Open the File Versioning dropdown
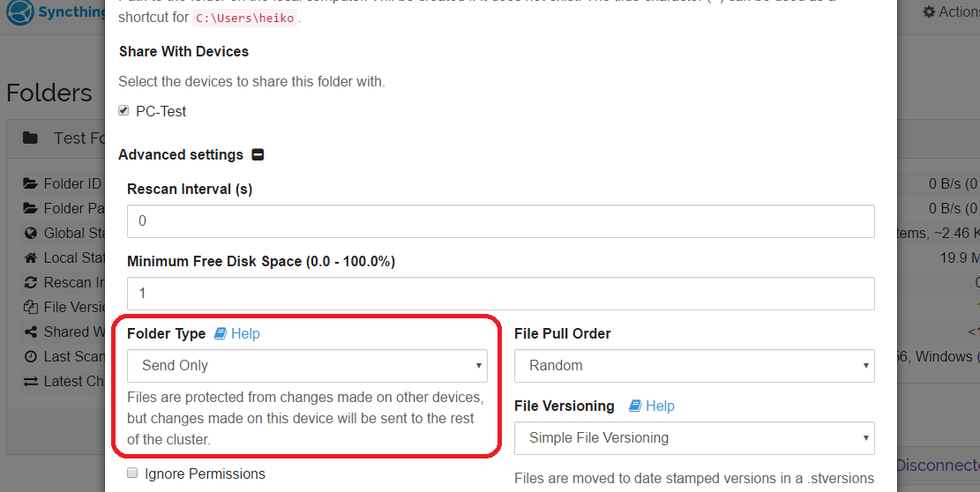 (x=694, y=437)
